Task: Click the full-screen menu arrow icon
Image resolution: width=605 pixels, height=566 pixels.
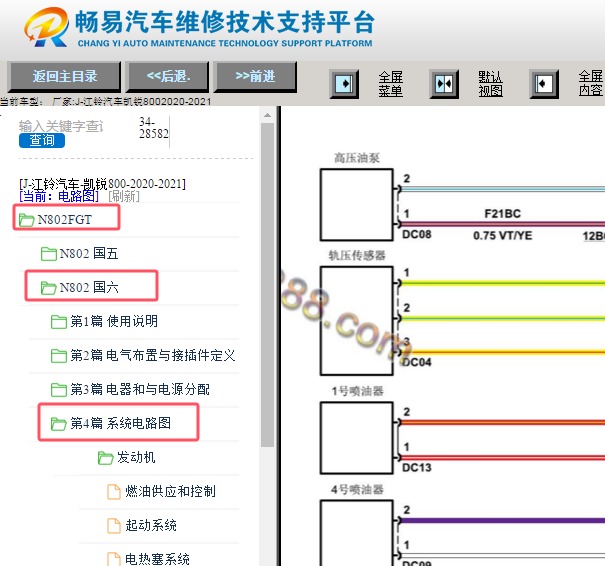Action: point(344,84)
